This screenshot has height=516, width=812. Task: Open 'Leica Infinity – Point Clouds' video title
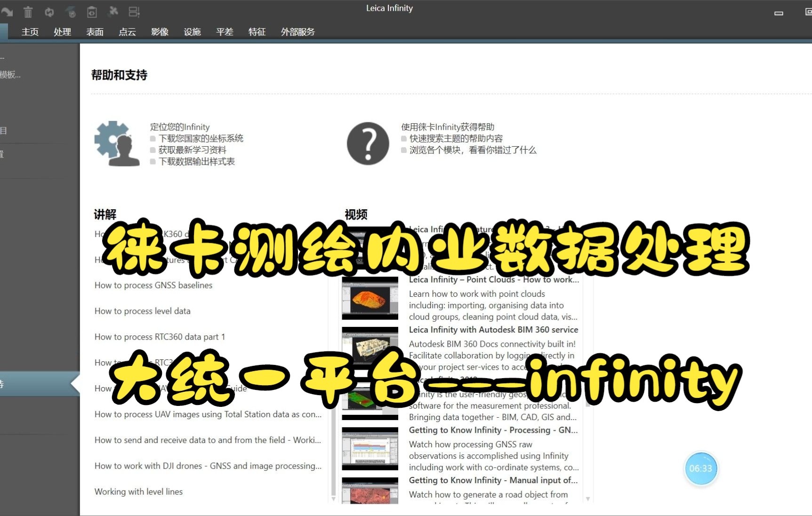click(x=494, y=279)
